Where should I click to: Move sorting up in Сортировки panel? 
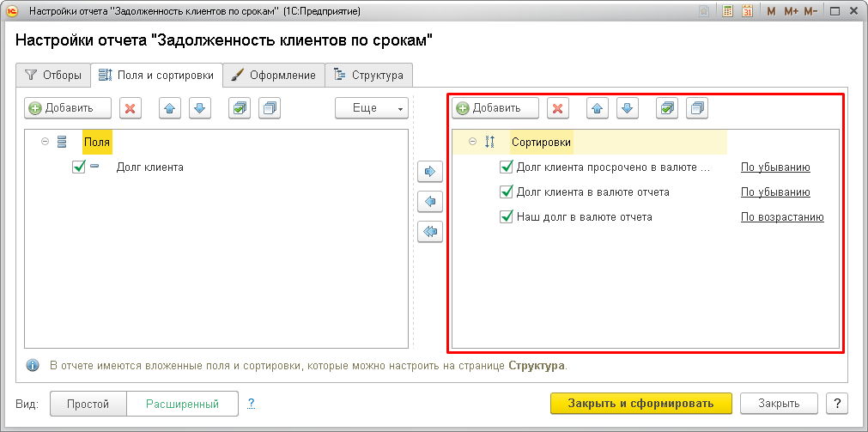[598, 108]
